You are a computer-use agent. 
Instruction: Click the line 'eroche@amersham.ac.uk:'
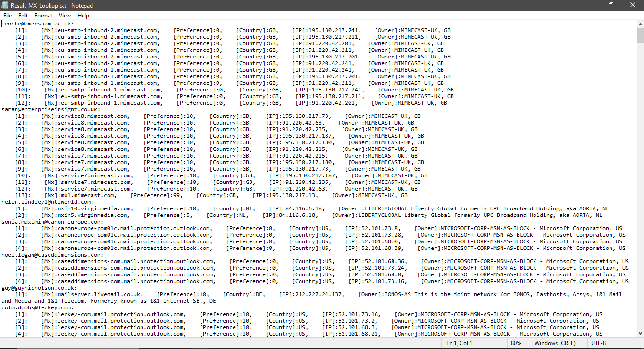pos(38,24)
